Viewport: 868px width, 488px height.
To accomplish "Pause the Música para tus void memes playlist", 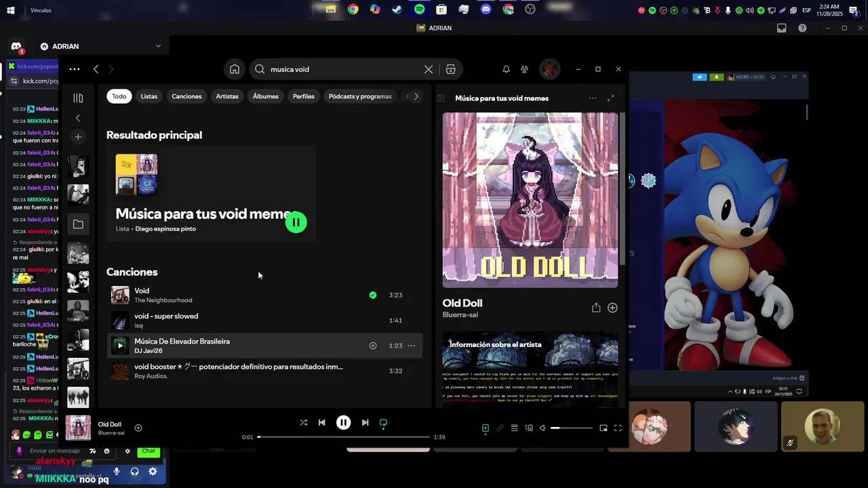I will [296, 222].
